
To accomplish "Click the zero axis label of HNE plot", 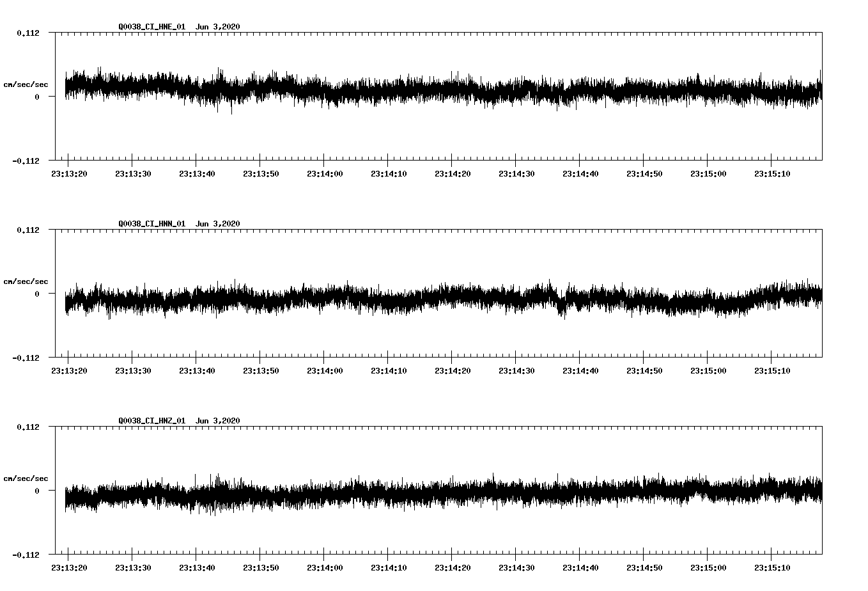I will [x=37, y=97].
